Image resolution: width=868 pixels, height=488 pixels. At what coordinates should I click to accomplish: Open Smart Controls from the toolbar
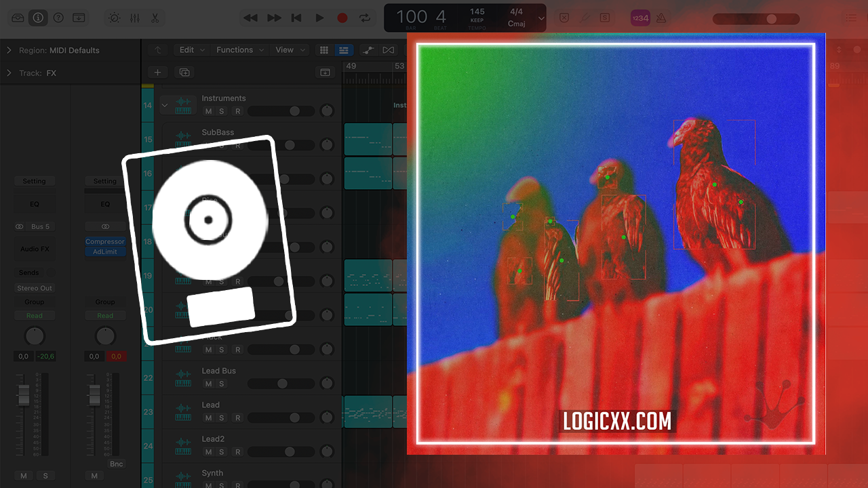point(114,18)
